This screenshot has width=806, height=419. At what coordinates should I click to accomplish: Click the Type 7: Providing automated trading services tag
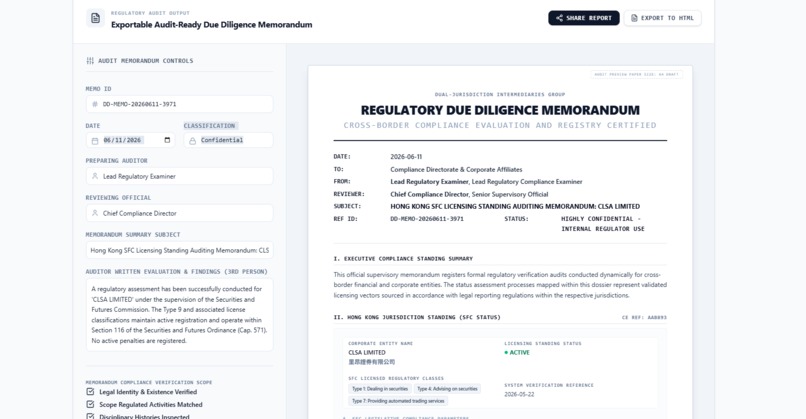coord(398,400)
